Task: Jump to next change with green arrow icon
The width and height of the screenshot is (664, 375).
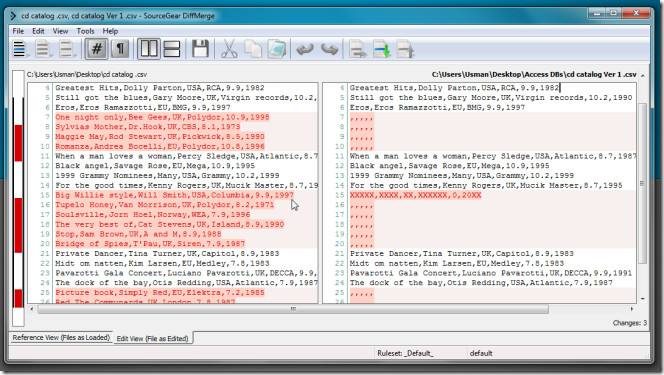Action: click(382, 49)
